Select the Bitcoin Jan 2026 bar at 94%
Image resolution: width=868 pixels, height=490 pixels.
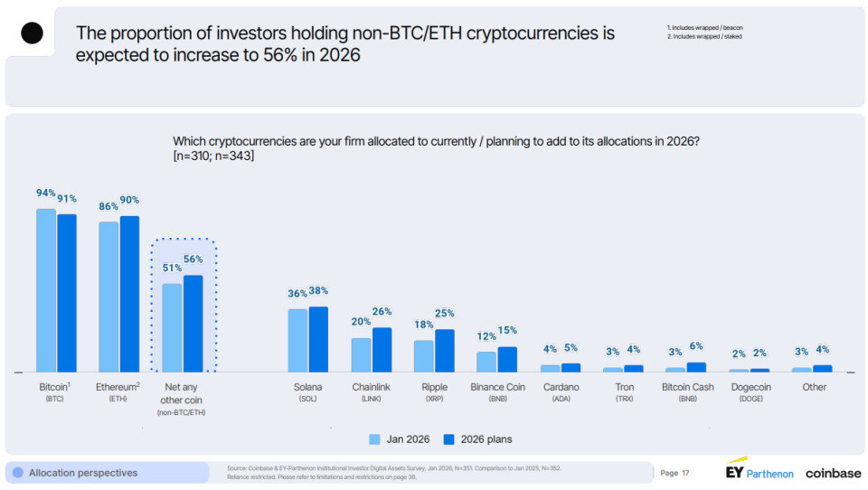click(46, 290)
